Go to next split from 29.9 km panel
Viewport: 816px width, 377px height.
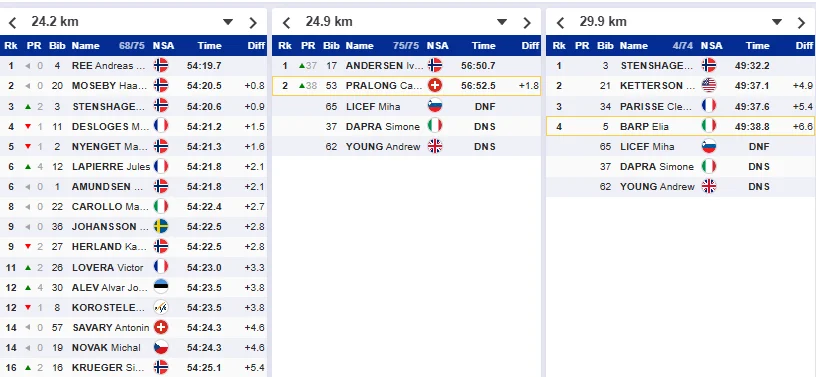click(801, 22)
